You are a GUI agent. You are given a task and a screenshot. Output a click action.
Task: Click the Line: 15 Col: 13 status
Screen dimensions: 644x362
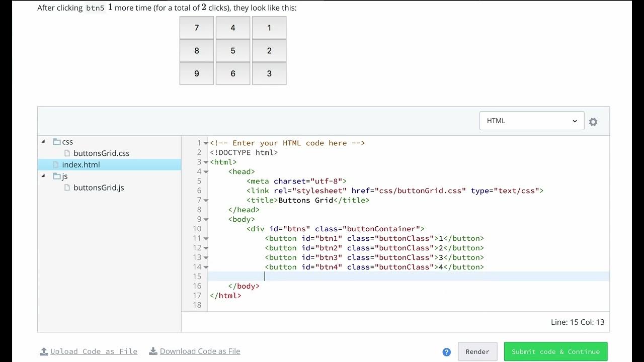click(578, 322)
